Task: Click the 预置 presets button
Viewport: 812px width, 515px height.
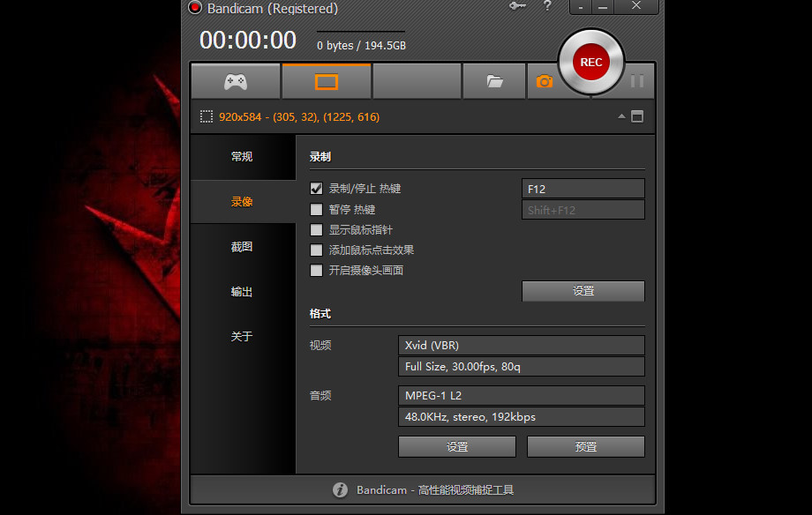Action: click(585, 447)
